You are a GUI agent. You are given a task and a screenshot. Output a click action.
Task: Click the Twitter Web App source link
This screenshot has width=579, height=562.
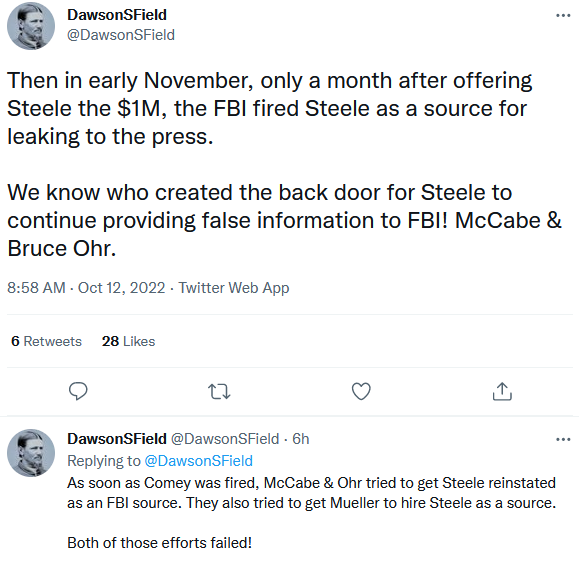(234, 288)
